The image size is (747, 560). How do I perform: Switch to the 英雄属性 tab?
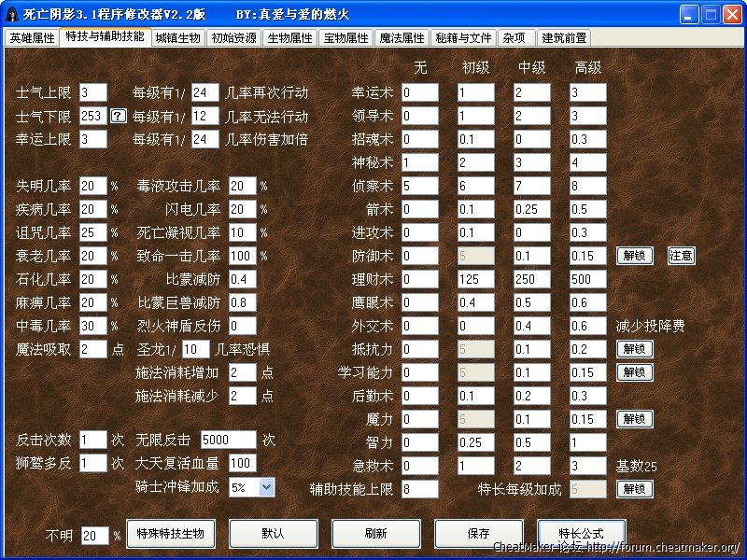point(33,38)
